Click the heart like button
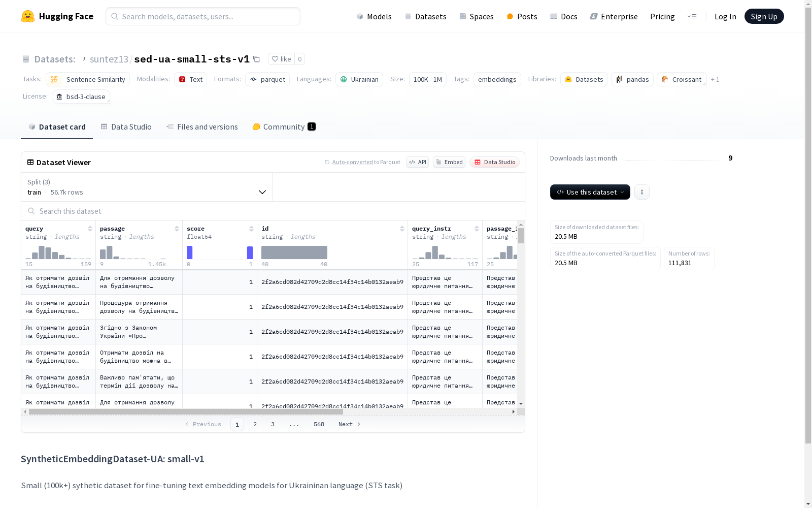The height and width of the screenshot is (508, 812). click(281, 59)
